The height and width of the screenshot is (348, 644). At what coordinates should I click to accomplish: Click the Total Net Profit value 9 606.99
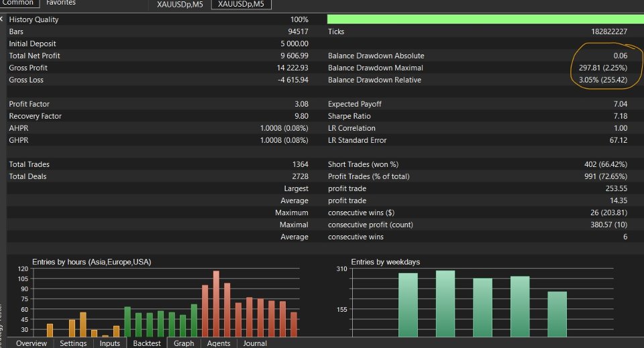(294, 56)
